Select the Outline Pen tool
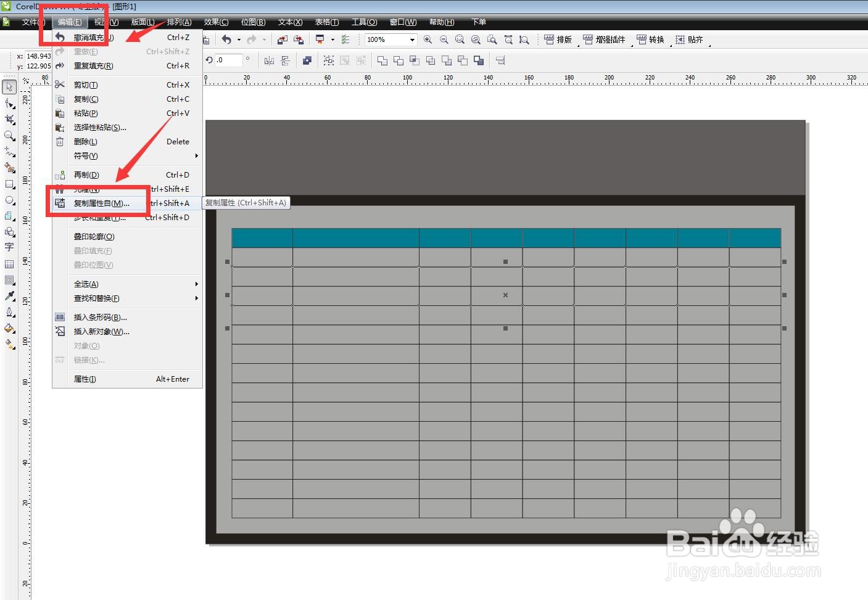 9,312
